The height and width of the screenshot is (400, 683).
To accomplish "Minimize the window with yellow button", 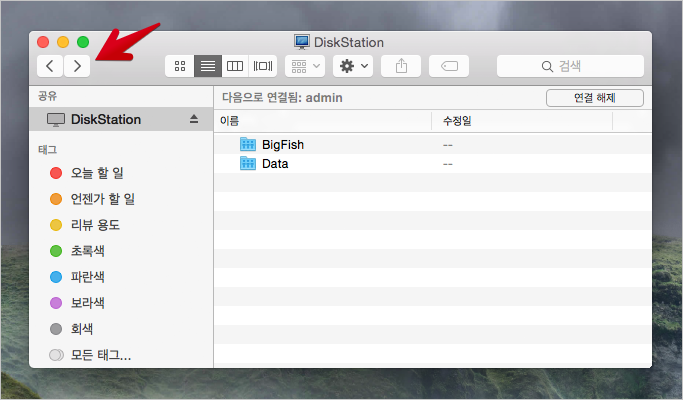I will (x=63, y=42).
